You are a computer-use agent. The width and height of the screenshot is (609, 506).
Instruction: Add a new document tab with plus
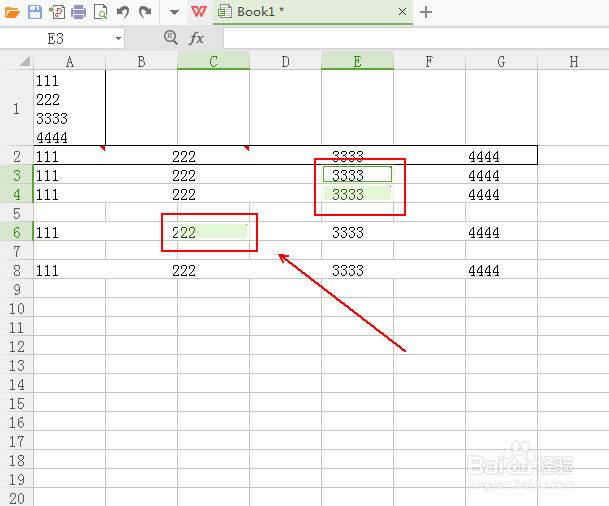pyautogui.click(x=426, y=12)
